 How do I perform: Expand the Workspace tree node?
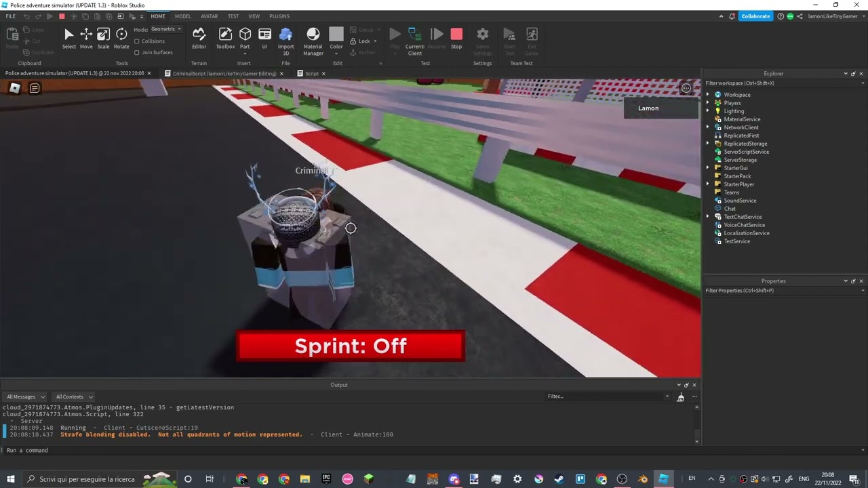point(708,95)
